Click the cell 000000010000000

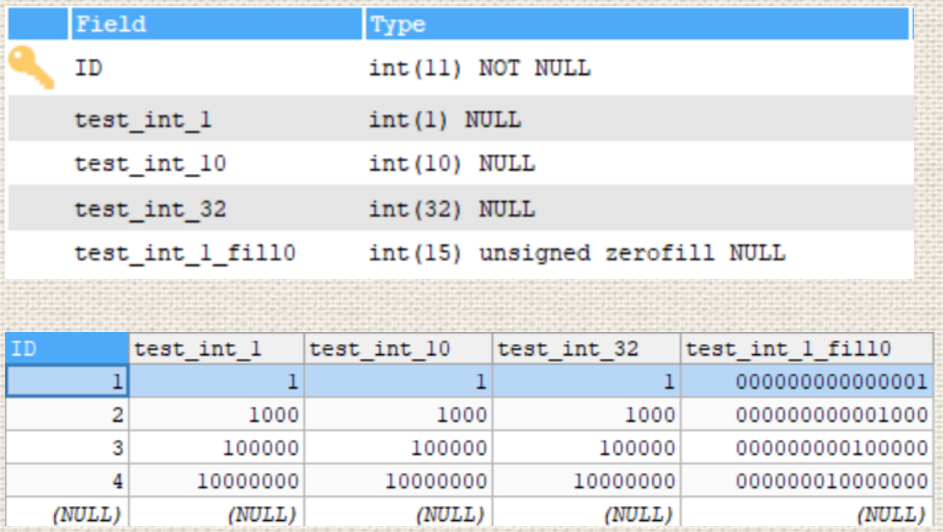pos(807,481)
